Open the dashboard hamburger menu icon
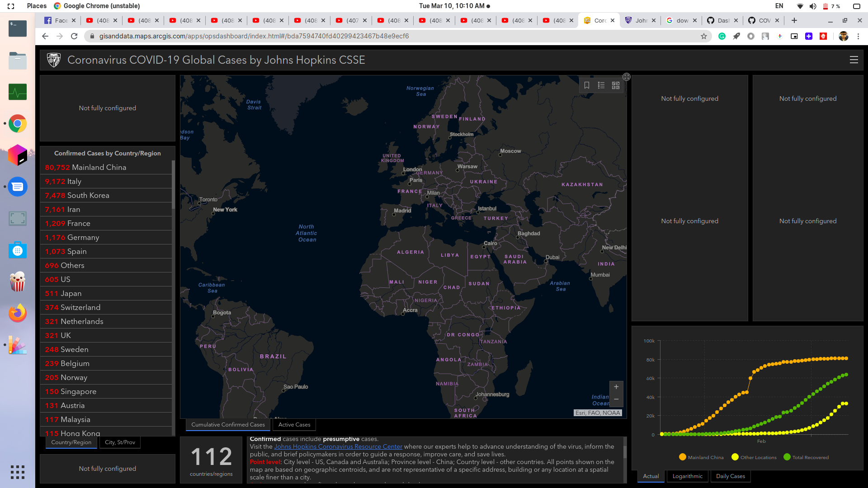This screenshot has width=868, height=488. tap(854, 60)
